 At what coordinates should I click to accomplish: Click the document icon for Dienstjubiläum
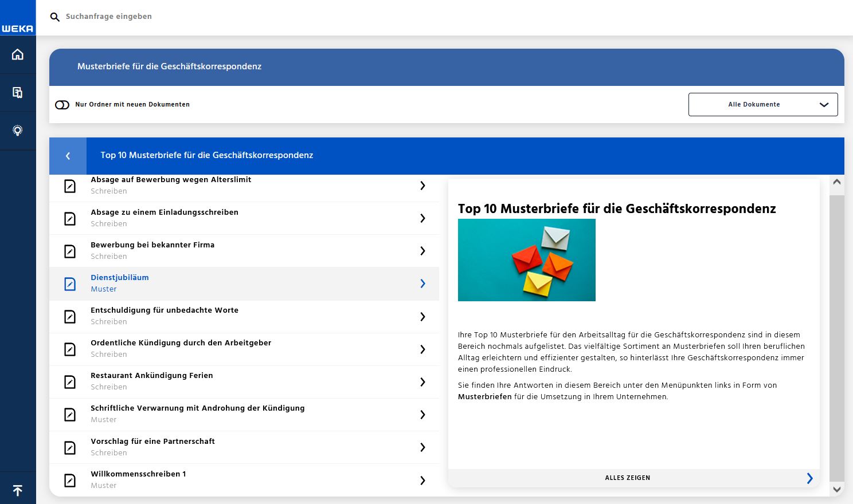click(70, 283)
